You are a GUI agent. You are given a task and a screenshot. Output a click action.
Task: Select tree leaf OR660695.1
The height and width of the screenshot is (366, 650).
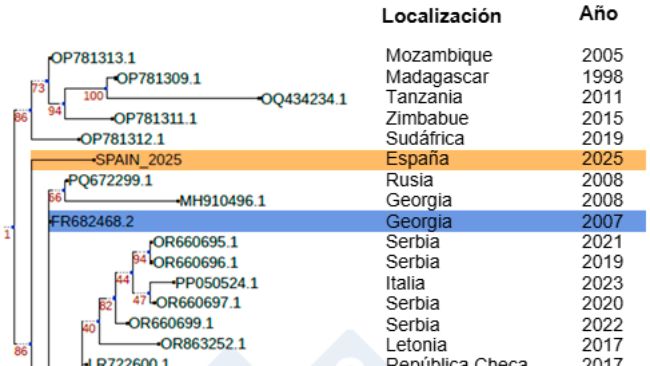coord(195,242)
